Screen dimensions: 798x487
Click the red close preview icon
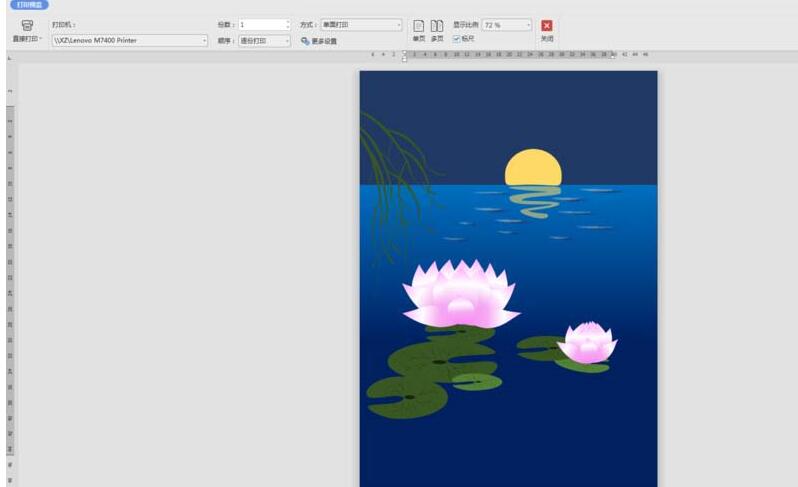click(547, 26)
